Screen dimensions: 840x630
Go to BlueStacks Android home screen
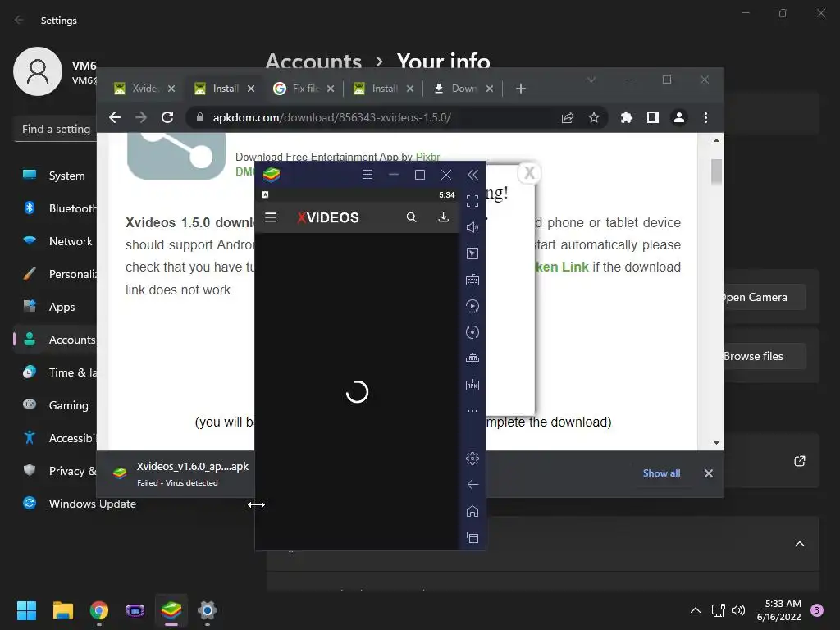tap(472, 511)
